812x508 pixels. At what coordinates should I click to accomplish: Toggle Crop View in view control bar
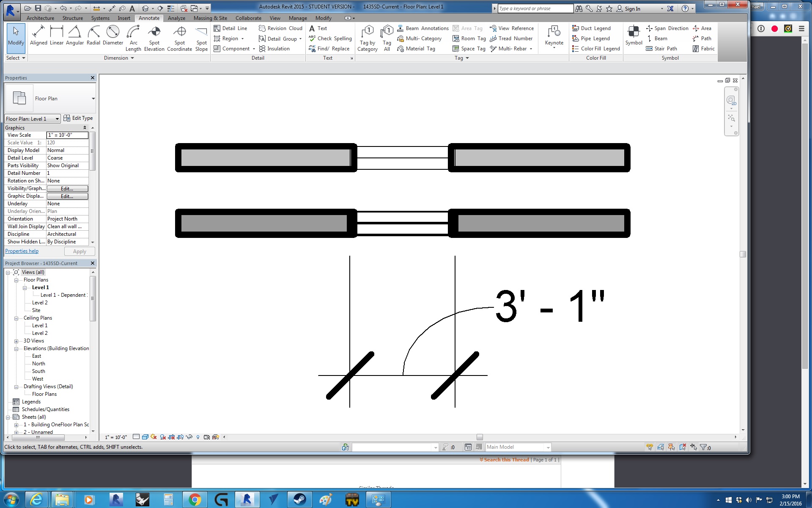pos(171,437)
